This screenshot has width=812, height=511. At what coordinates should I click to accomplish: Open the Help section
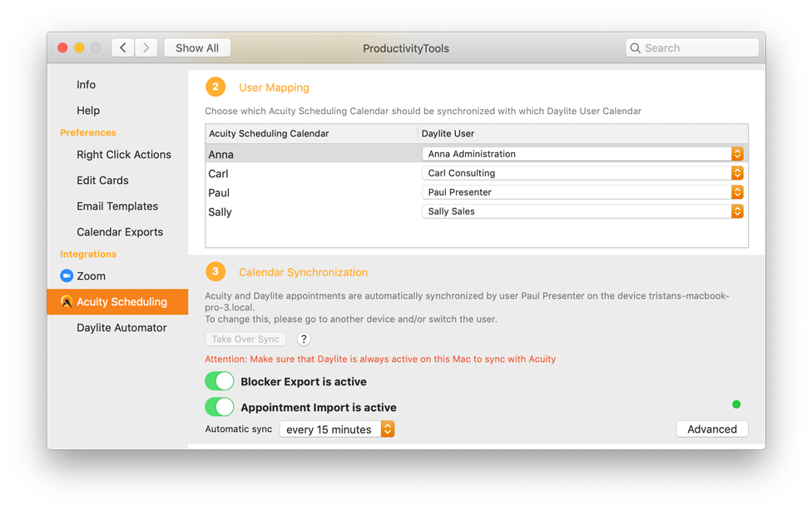(88, 111)
